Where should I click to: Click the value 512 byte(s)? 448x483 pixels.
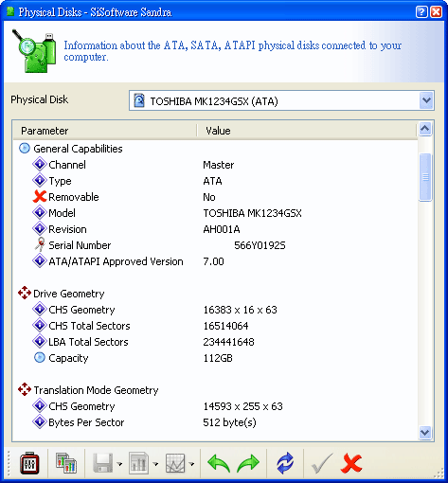pyautogui.click(x=229, y=422)
